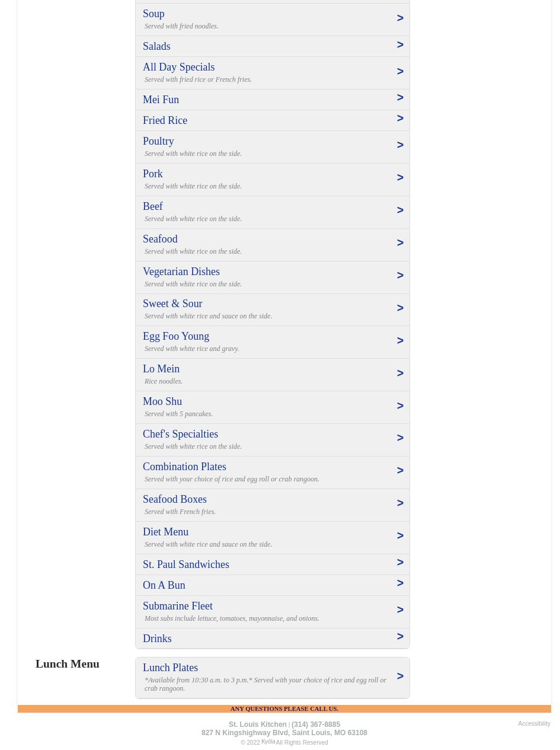Click the chevron next to Fried Rice
This screenshot has height=750, width=560.
point(400,119)
